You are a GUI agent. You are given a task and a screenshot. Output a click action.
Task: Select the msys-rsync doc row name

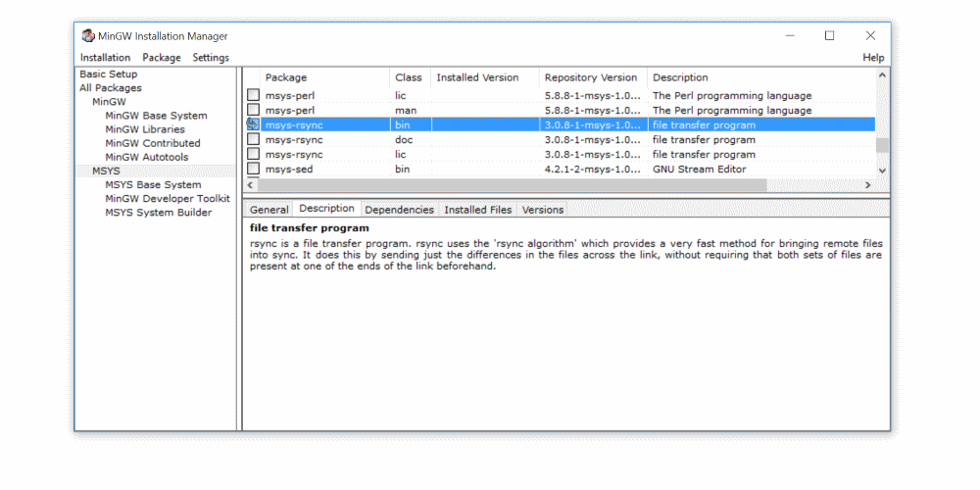click(x=294, y=139)
